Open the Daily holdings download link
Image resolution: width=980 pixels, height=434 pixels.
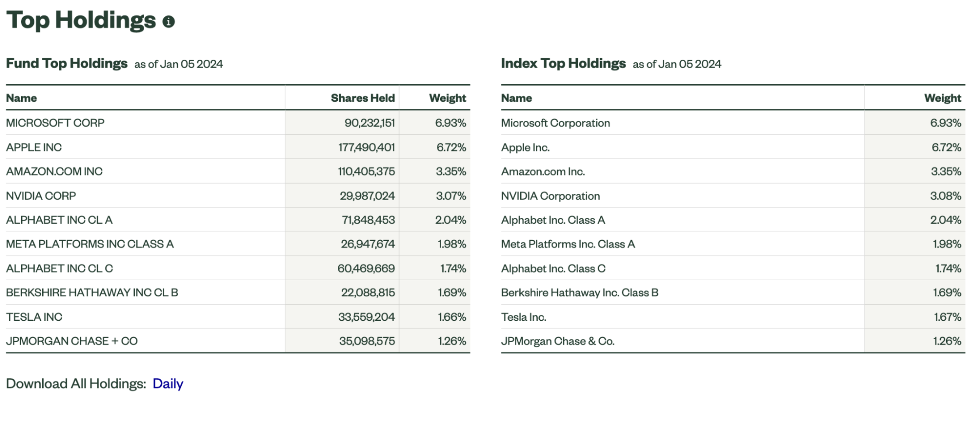coord(168,384)
